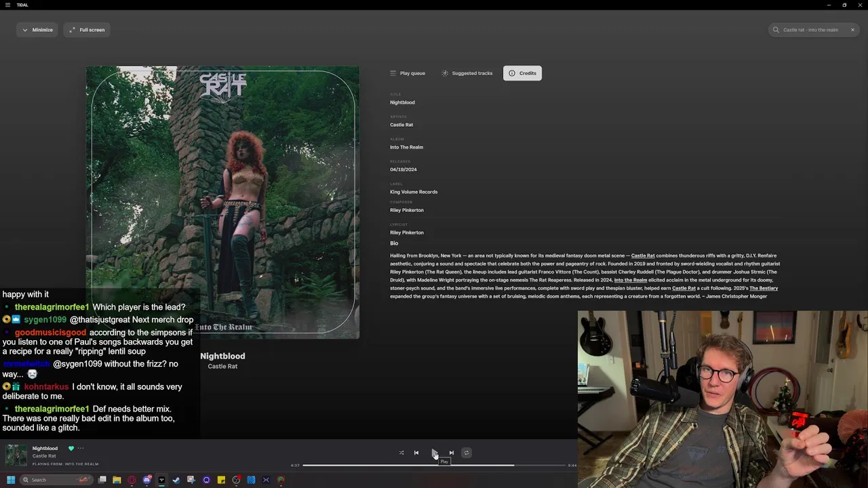Click composer Riley Pinkerton
868x488 pixels.
coord(407,210)
